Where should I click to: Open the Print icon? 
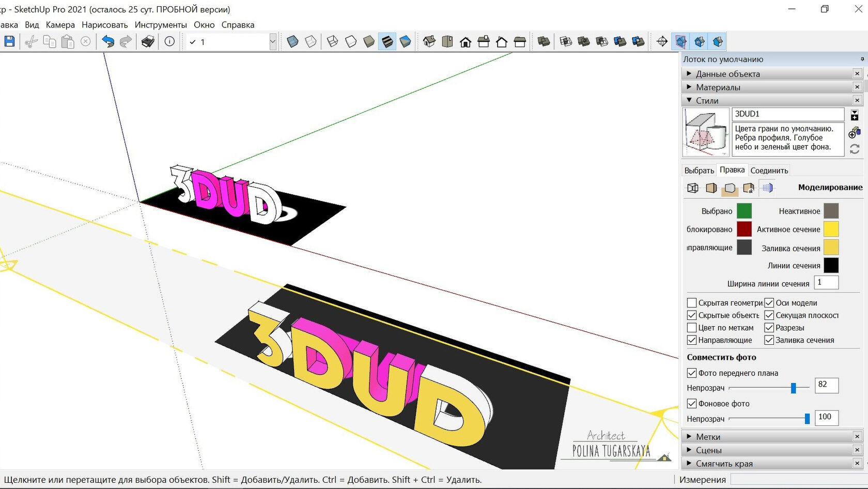pos(148,41)
